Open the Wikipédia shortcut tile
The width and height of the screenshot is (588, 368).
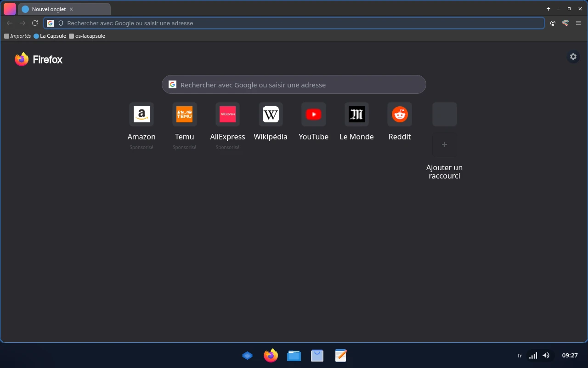(271, 115)
